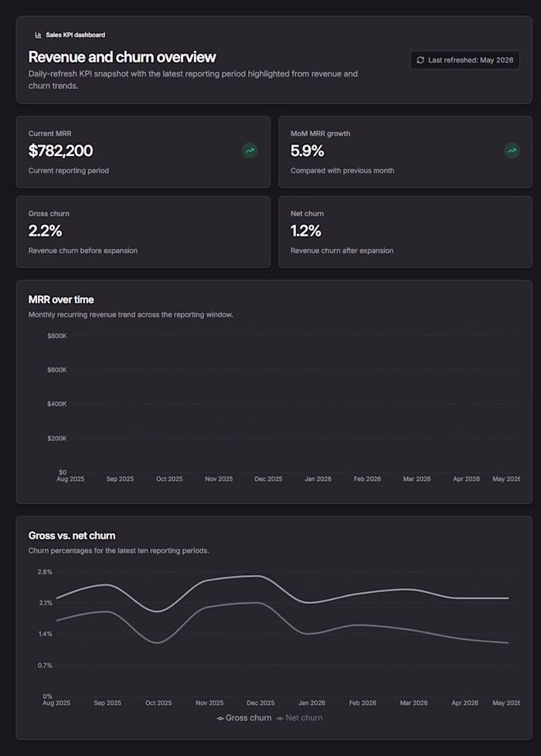Screen dimensions: 541x756
Task: Click the 1.4% axis label in churn chart
Action: click(x=46, y=634)
